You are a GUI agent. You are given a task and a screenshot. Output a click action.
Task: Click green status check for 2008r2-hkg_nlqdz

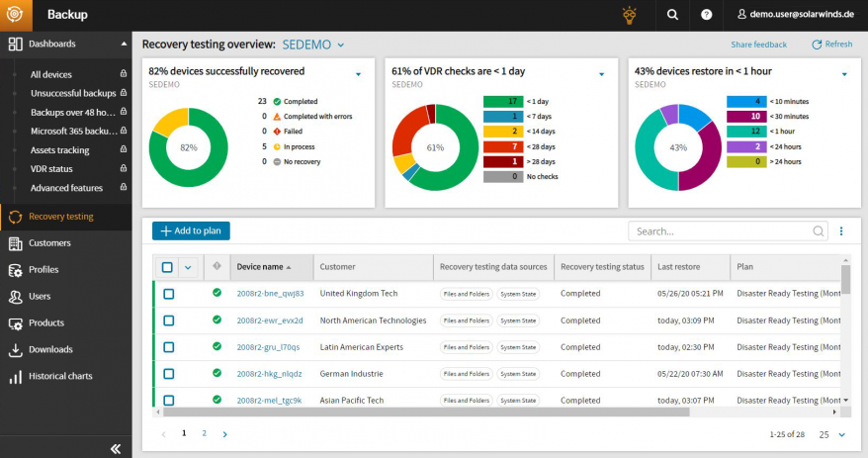(217, 373)
